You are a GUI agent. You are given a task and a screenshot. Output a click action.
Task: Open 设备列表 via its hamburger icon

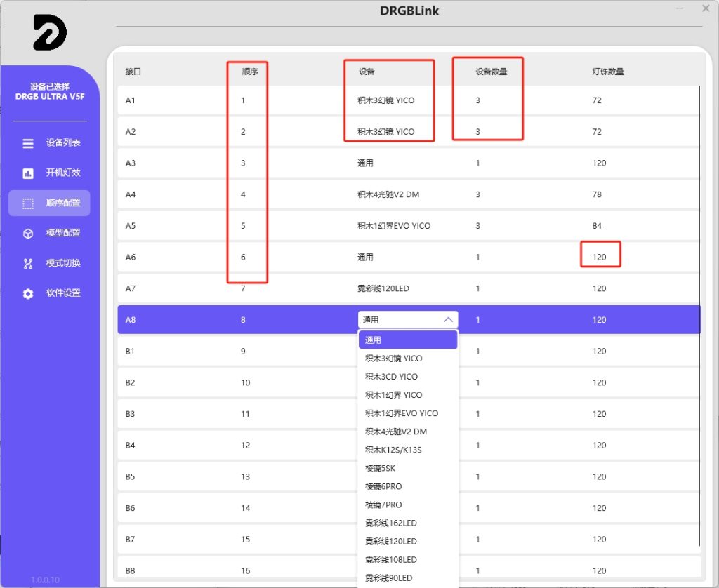tap(28, 143)
